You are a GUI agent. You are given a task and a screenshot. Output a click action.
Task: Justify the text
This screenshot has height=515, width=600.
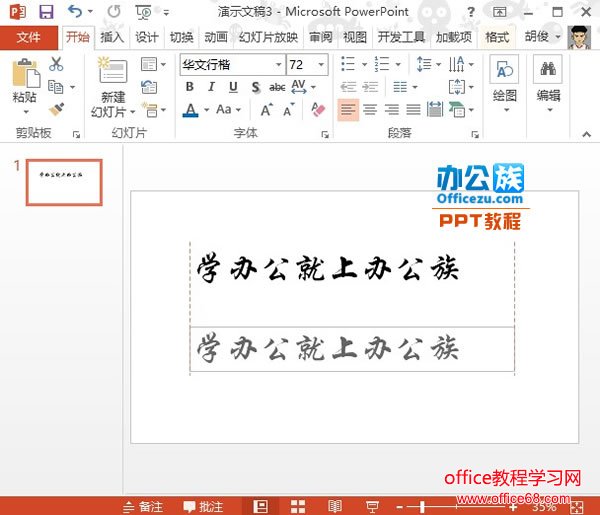(414, 110)
